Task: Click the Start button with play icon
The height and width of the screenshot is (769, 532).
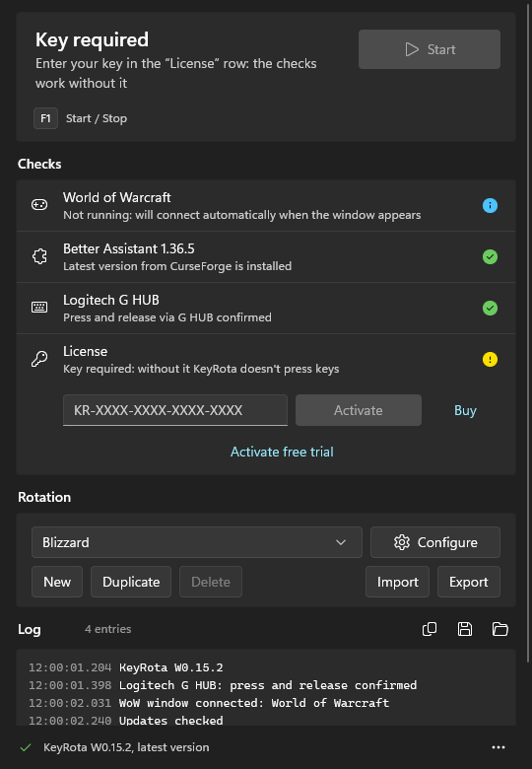Action: 430,49
